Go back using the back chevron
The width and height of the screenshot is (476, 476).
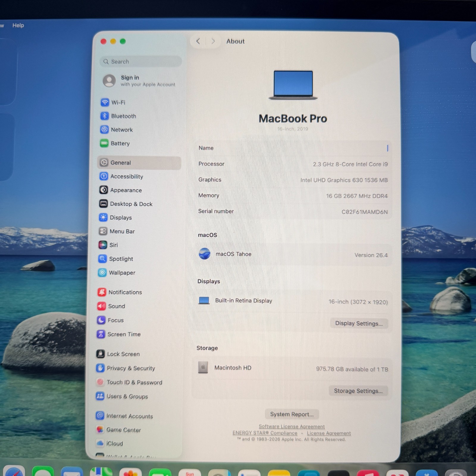[198, 41]
